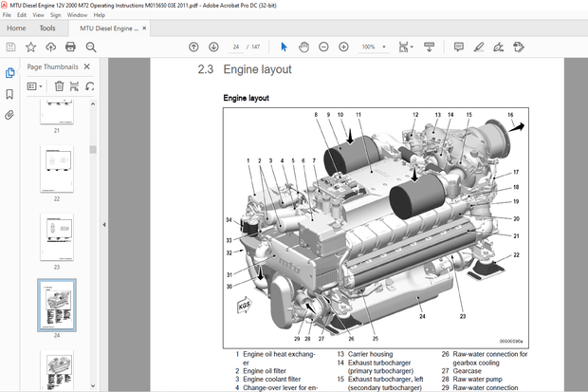
Task: Open thumbnail panel options dropdown
Action: 35,86
